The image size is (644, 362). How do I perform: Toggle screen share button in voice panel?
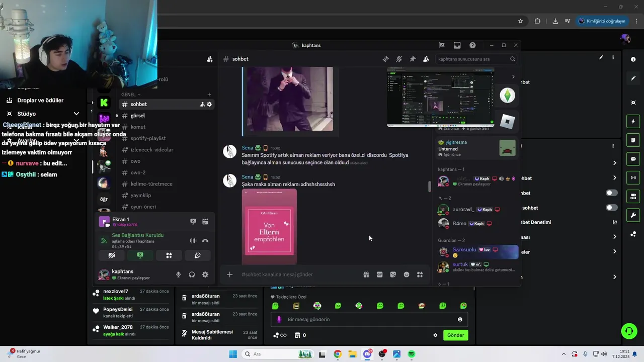140,255
